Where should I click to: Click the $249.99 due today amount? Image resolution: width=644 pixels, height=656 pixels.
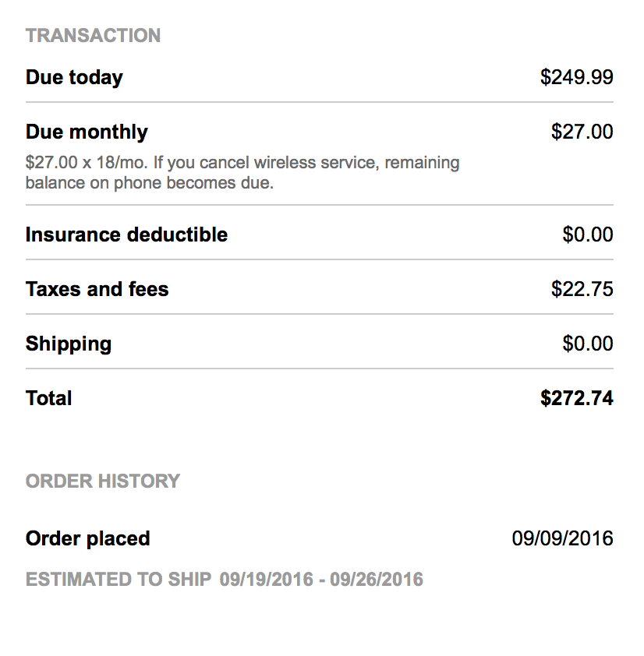[576, 77]
